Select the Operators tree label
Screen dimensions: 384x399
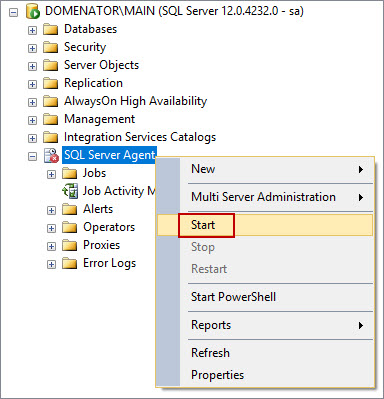click(109, 227)
